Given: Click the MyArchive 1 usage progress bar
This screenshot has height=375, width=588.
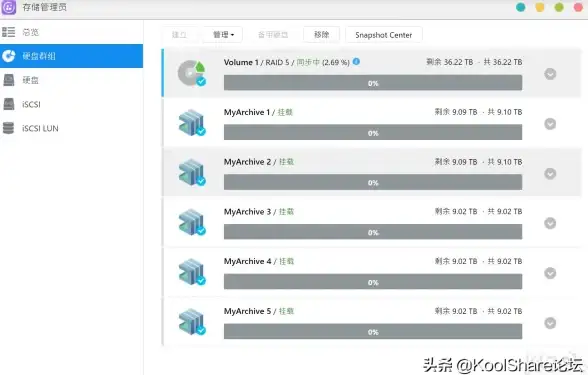Looking at the screenshot, I should click(x=373, y=132).
